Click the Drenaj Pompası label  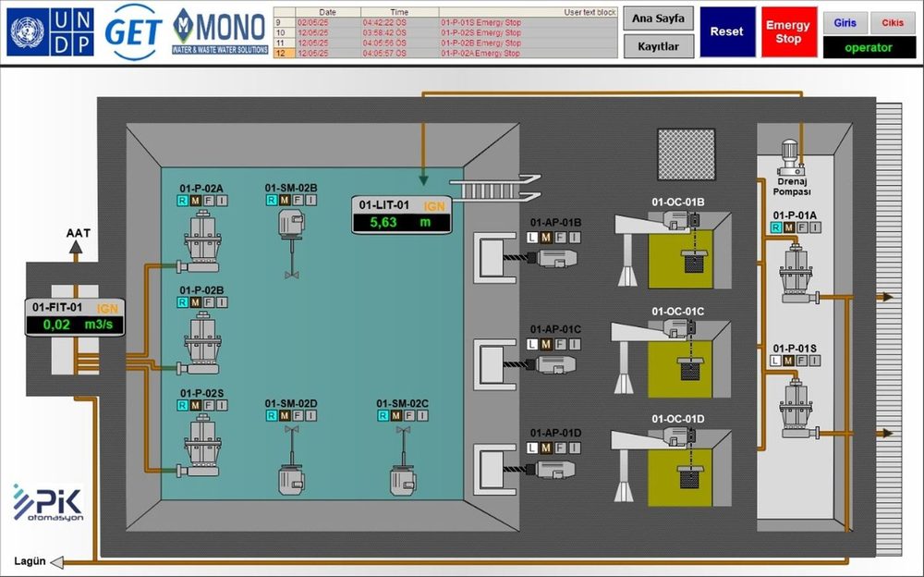(792, 187)
